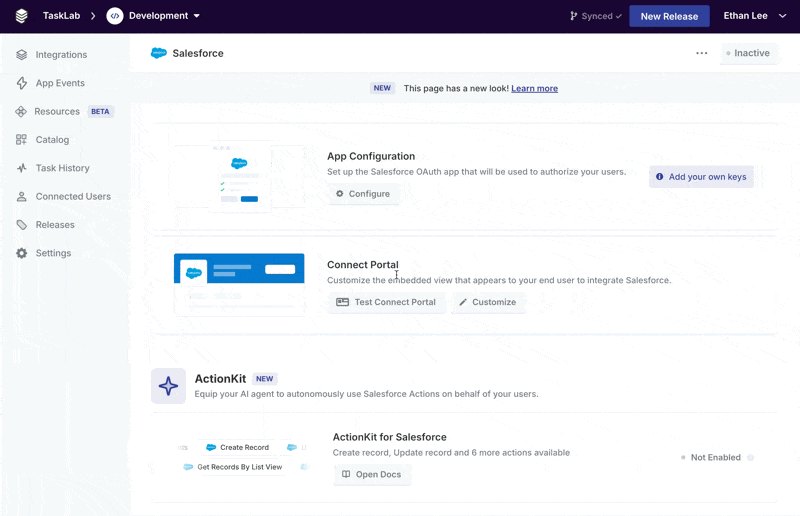Click the Configure button
The width and height of the screenshot is (800, 516).
coord(363,194)
